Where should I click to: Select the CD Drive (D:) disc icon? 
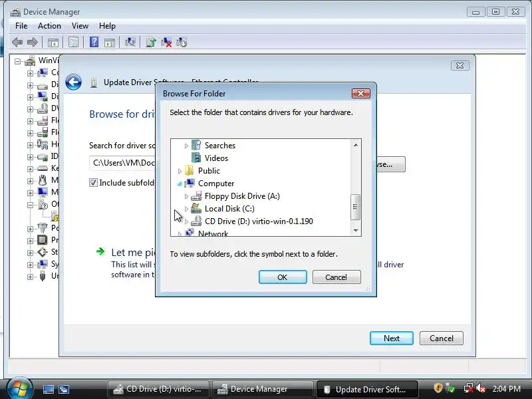tap(196, 221)
